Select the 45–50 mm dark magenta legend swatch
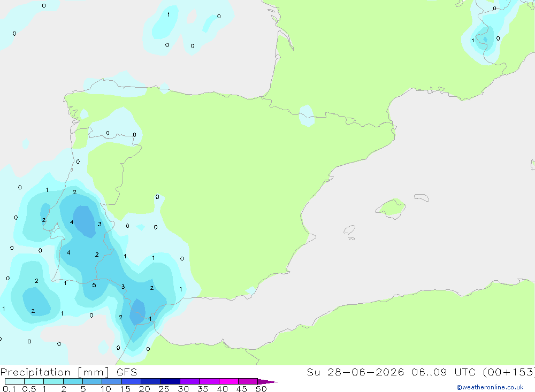This screenshot has height=392, width=535. tap(248, 381)
